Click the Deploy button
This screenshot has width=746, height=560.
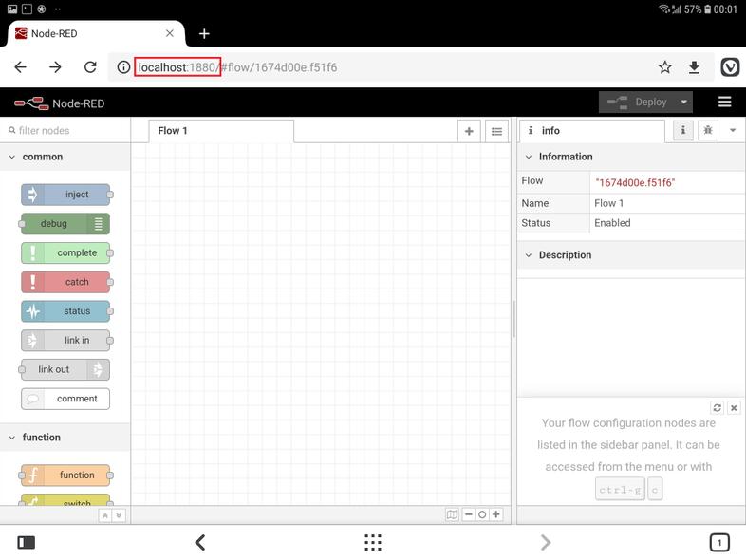point(637,103)
